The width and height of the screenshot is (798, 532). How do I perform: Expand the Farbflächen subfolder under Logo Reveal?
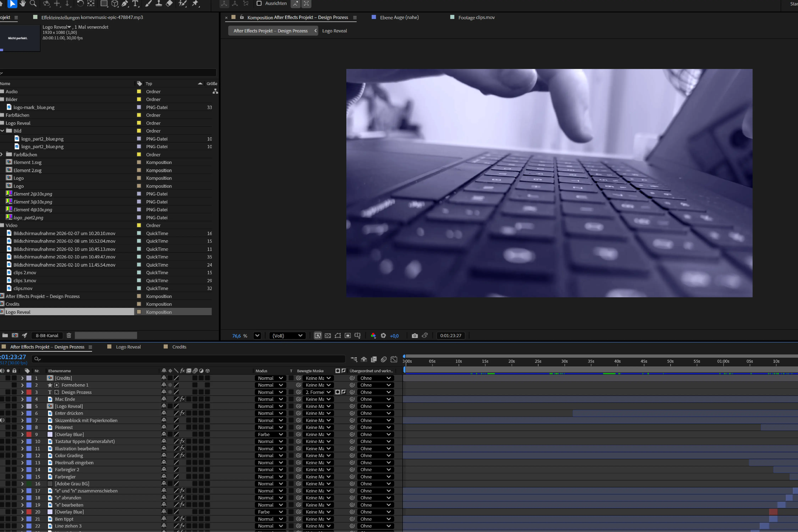pyautogui.click(x=2, y=154)
